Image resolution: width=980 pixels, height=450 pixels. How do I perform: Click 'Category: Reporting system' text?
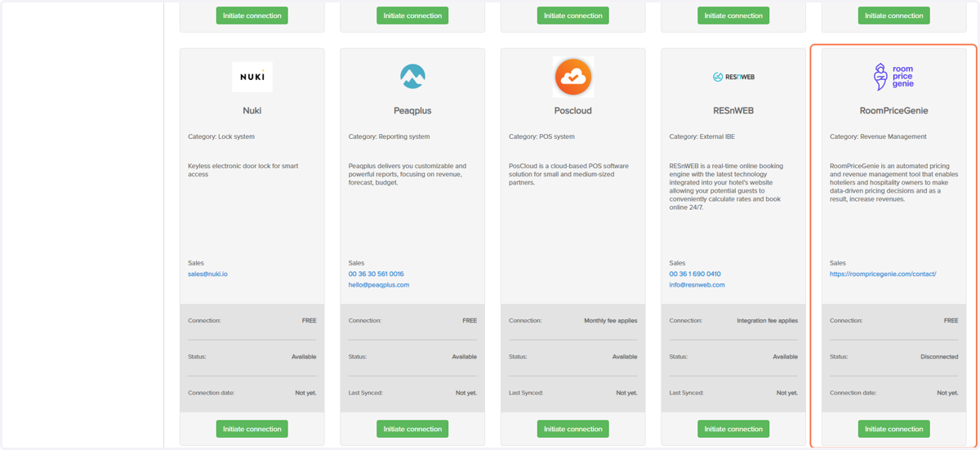click(x=389, y=136)
